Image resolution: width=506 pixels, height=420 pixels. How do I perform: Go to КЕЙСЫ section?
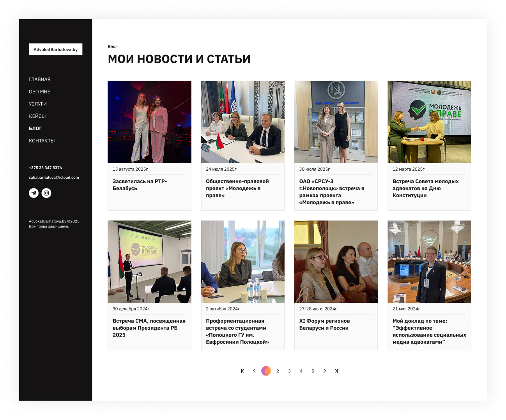37,116
